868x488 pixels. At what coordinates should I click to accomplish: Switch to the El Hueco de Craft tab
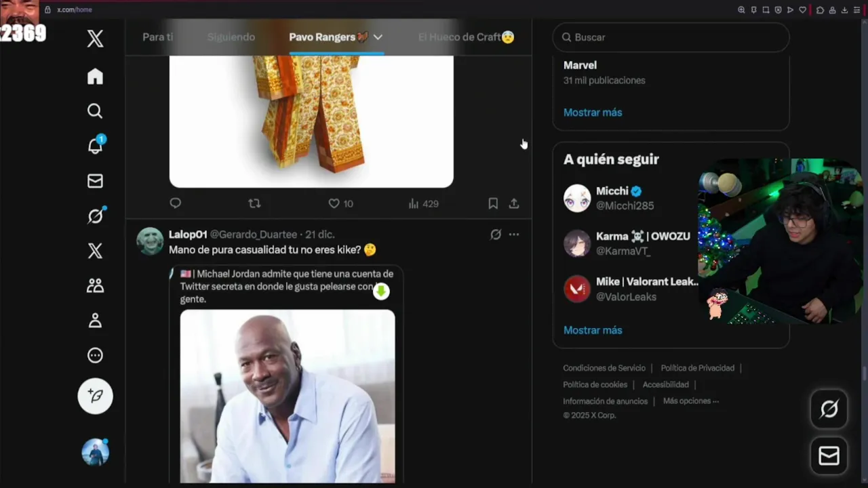pyautogui.click(x=467, y=37)
